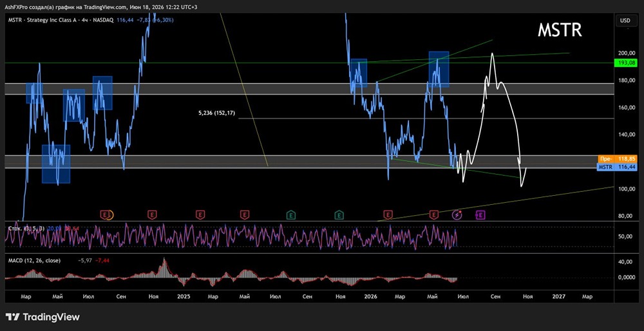The image size is (644, 331).
Task: Click the purple lightning news event icon
Action: pyautogui.click(x=457, y=214)
